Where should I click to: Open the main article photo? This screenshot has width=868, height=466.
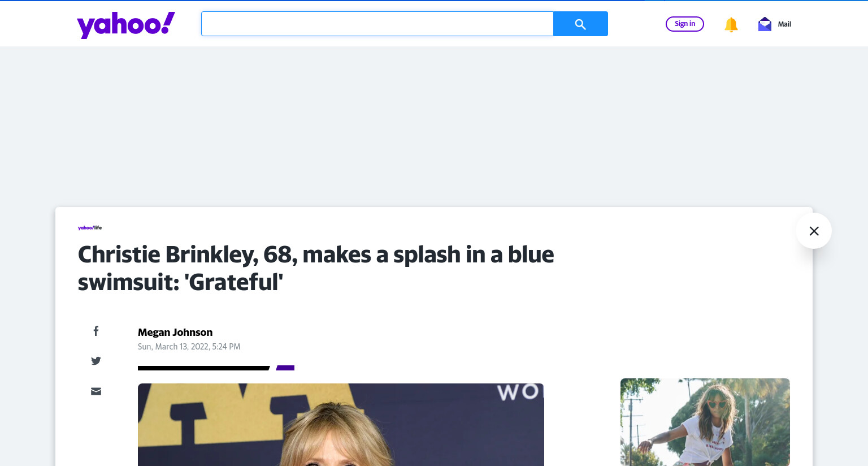tap(341, 425)
